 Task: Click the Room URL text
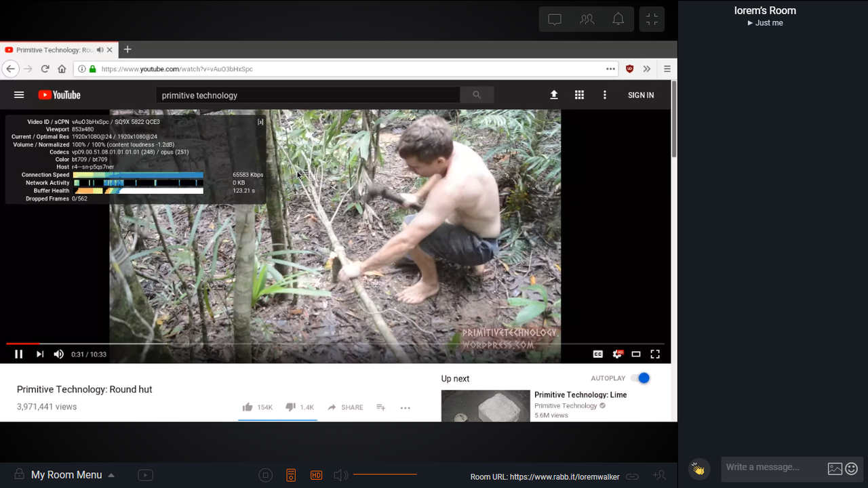coord(545,476)
